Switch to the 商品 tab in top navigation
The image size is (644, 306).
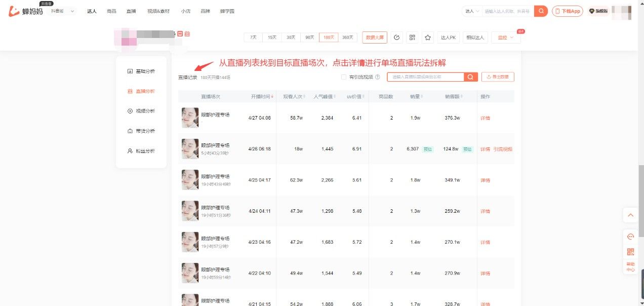tap(111, 10)
